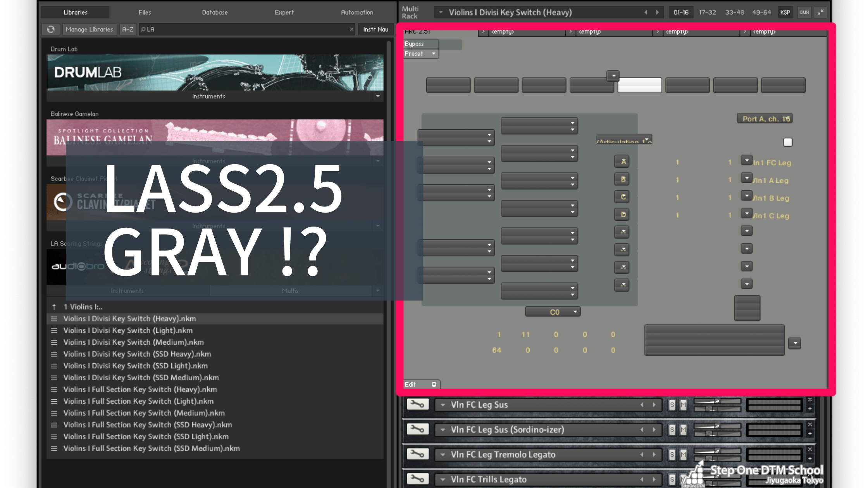Screen dimensions: 868x488
Task: Solo Vln FC Leg Sus (Sordino-izer)
Action: click(672, 430)
